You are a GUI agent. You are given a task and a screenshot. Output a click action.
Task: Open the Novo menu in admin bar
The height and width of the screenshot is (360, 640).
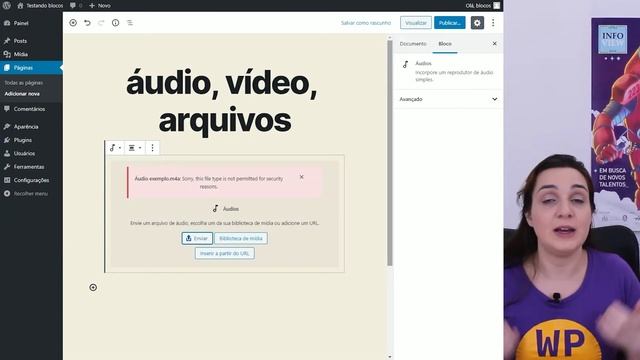(100, 6)
